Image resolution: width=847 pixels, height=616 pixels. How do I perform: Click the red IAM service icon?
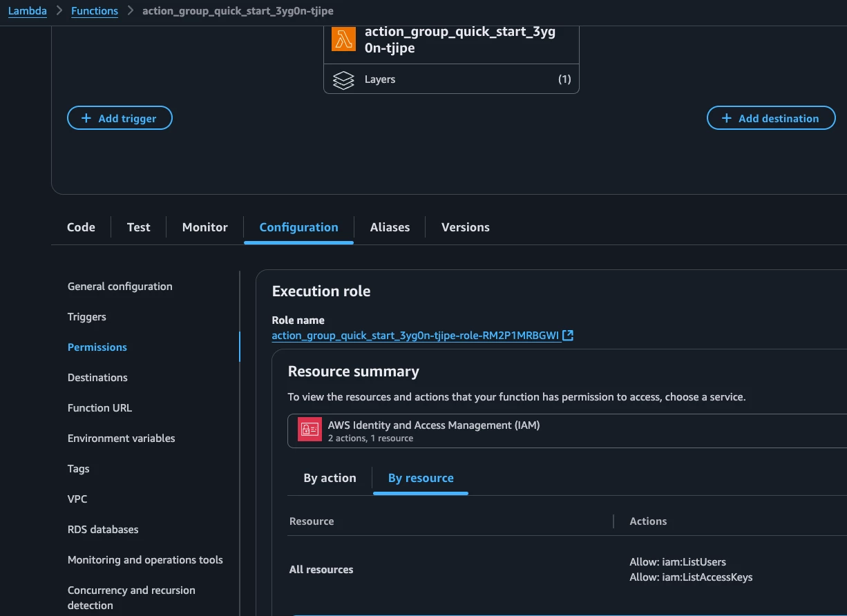click(x=310, y=430)
